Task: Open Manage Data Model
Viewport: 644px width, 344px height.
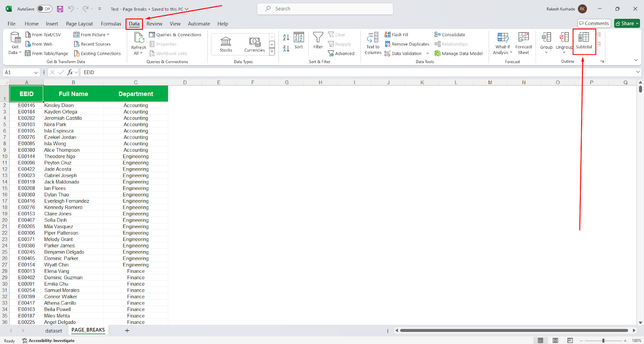Action: (x=458, y=54)
